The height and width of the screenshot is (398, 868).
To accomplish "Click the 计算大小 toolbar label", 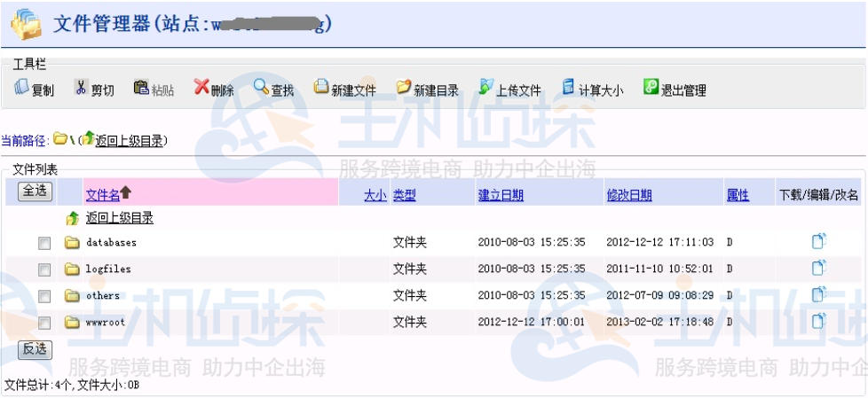I will pyautogui.click(x=601, y=90).
